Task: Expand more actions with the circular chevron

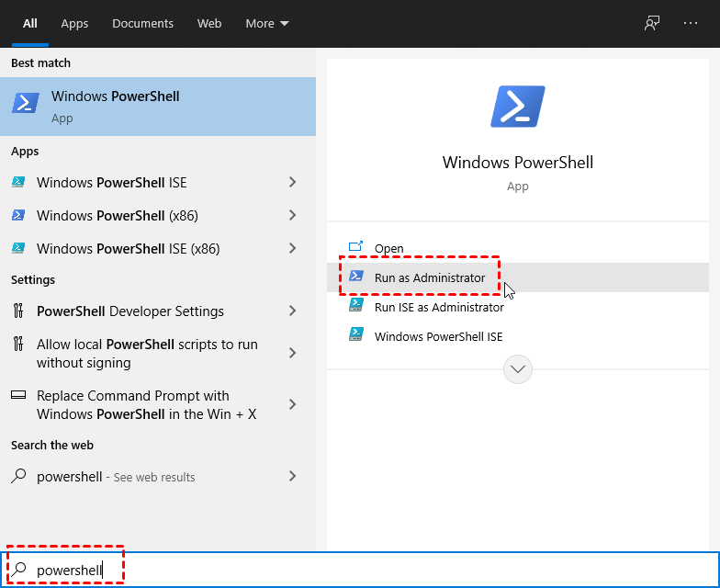Action: tap(518, 369)
